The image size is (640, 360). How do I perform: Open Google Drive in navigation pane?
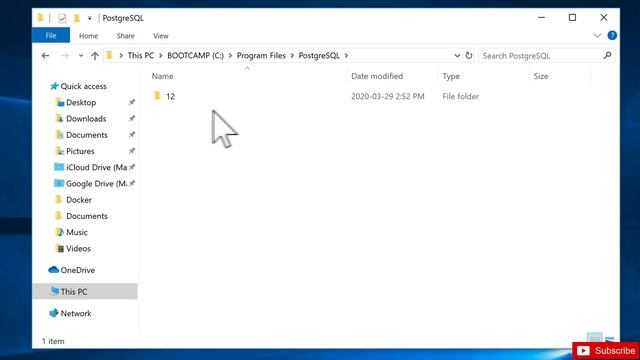click(x=96, y=184)
